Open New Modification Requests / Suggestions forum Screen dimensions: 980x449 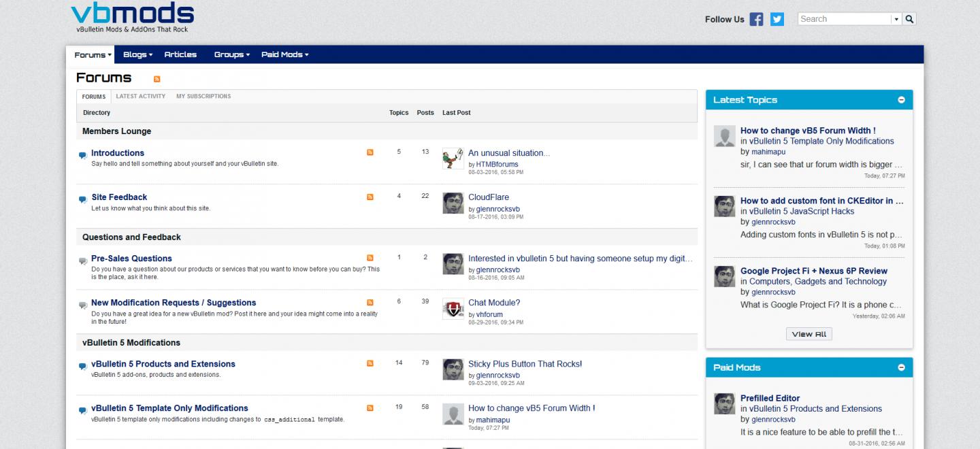coord(174,303)
